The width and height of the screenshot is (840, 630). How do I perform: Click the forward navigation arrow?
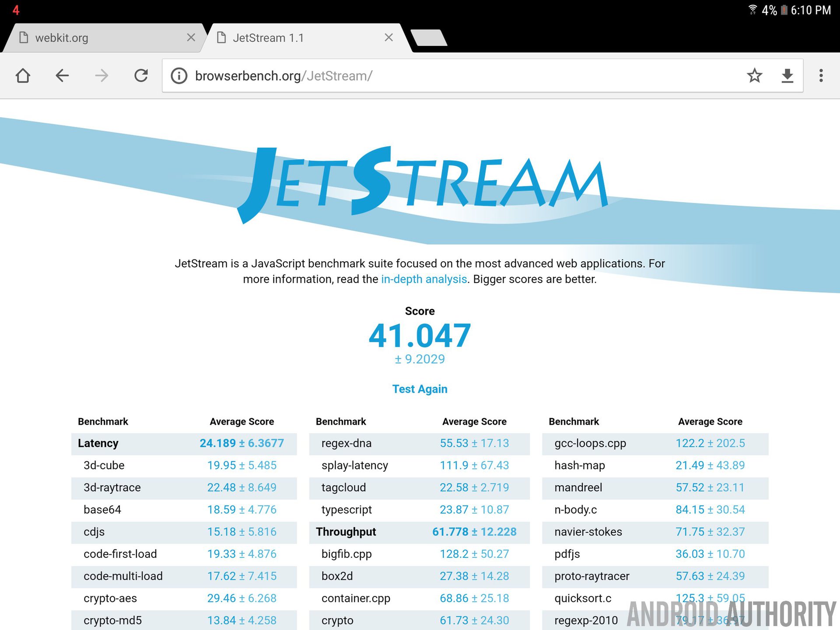101,76
